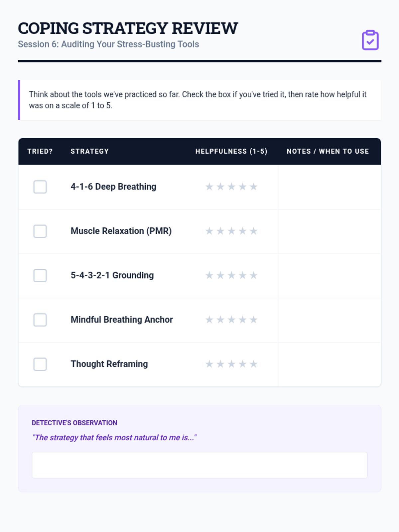Click the clipboard checkmark icon in header
Screen dimensions: 399x532
tap(370, 40)
